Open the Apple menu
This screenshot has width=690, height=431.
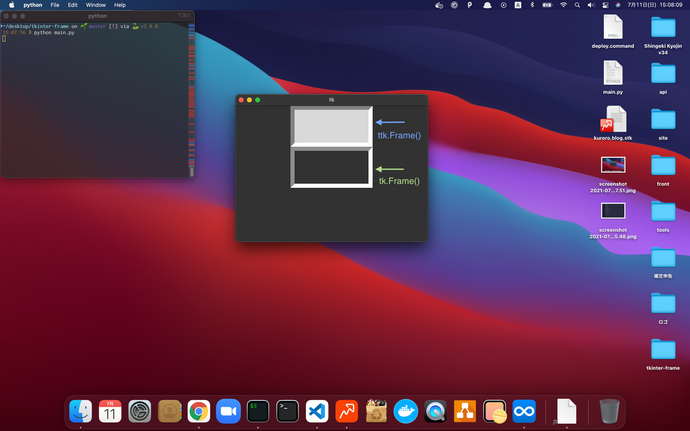pyautogui.click(x=12, y=5)
